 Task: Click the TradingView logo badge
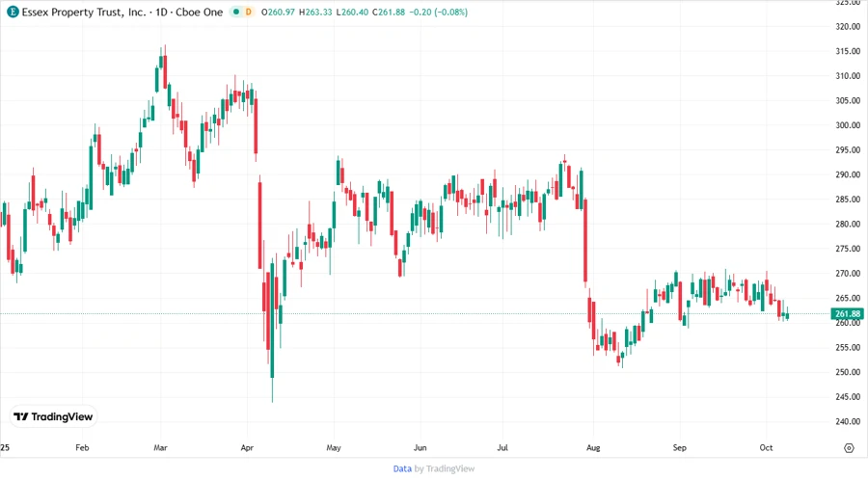point(54,416)
